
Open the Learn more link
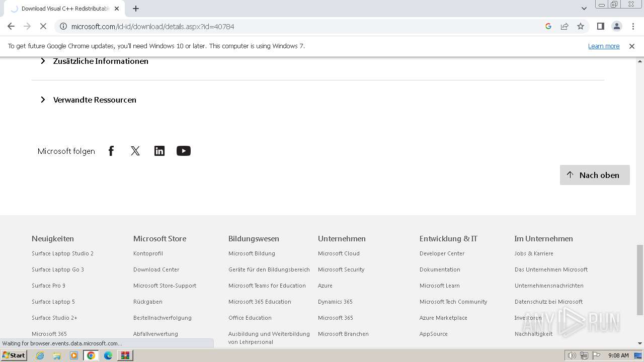pos(604,46)
